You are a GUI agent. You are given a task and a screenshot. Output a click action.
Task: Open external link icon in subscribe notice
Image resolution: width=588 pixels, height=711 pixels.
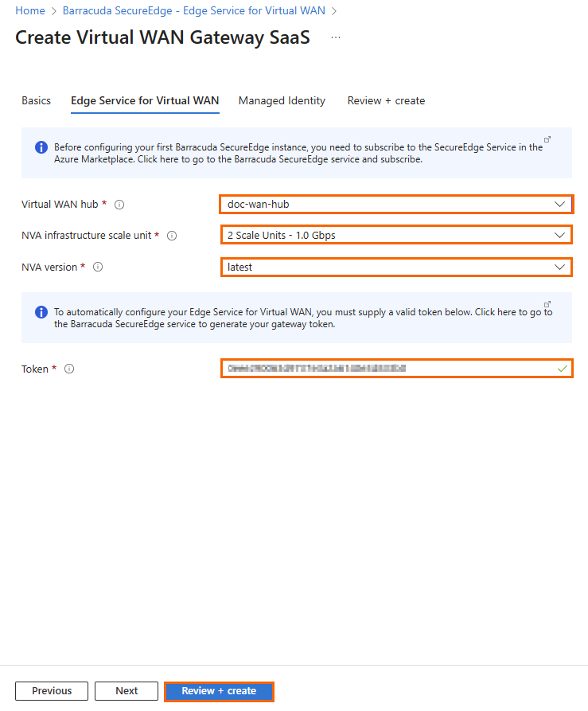547,139
